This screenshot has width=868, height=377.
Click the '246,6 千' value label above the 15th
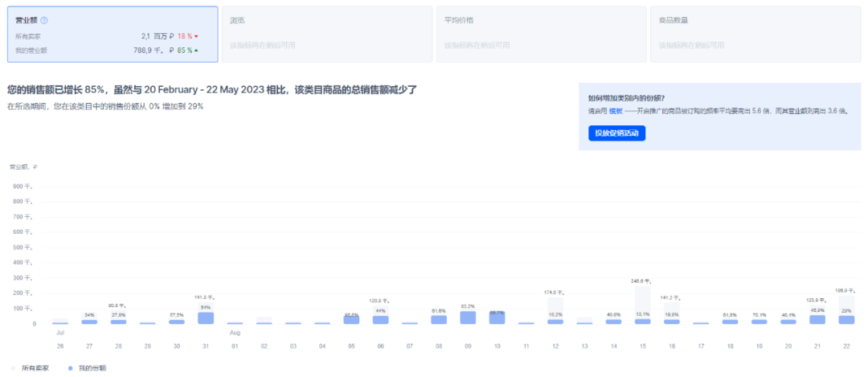tap(643, 281)
